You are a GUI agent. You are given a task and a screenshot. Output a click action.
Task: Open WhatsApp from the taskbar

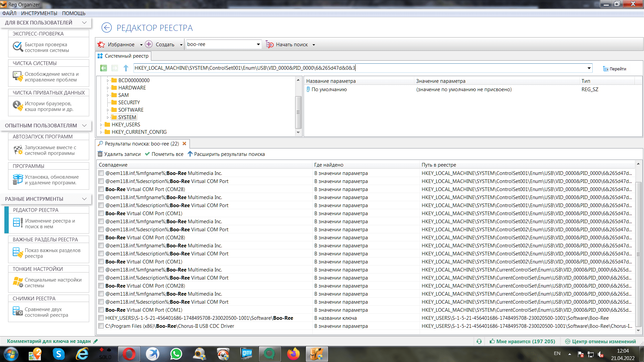(x=176, y=354)
